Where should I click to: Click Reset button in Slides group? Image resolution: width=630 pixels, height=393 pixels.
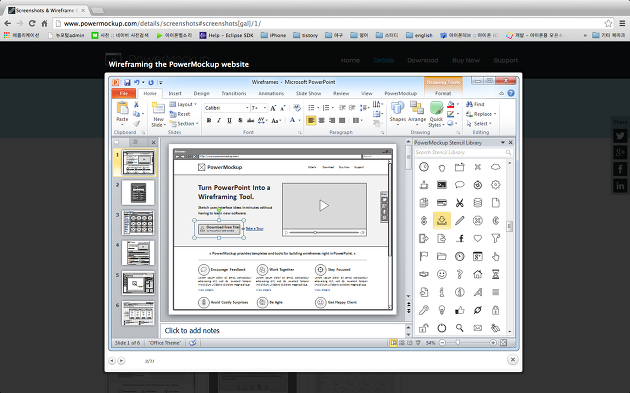coord(180,114)
